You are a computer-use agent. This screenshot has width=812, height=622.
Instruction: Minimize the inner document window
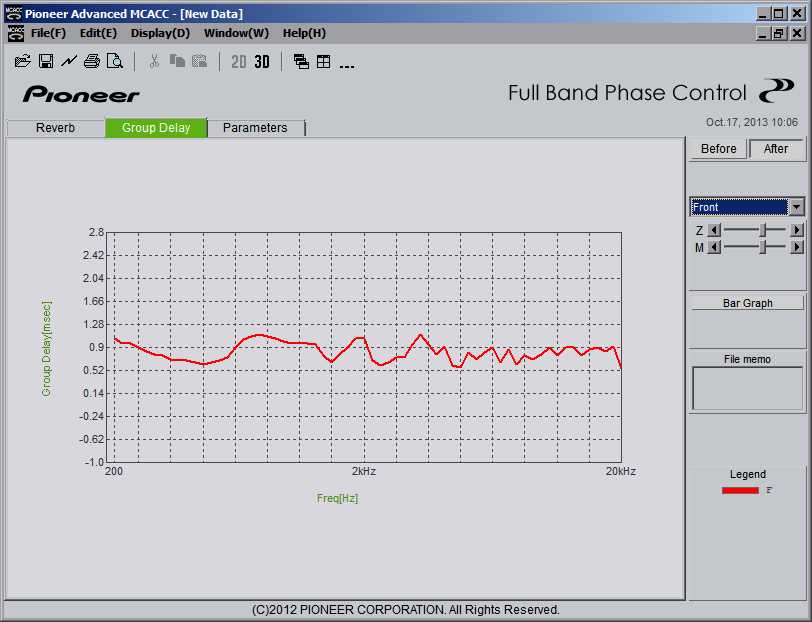pos(762,34)
